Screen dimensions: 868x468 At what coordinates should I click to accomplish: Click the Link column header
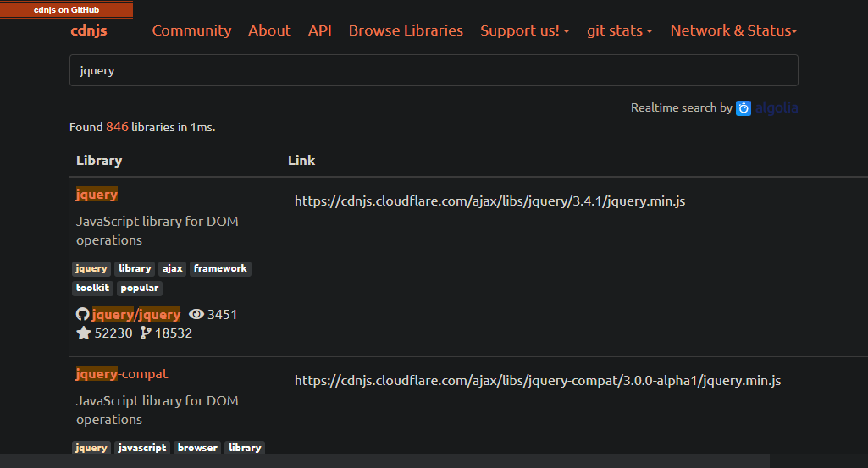click(301, 161)
